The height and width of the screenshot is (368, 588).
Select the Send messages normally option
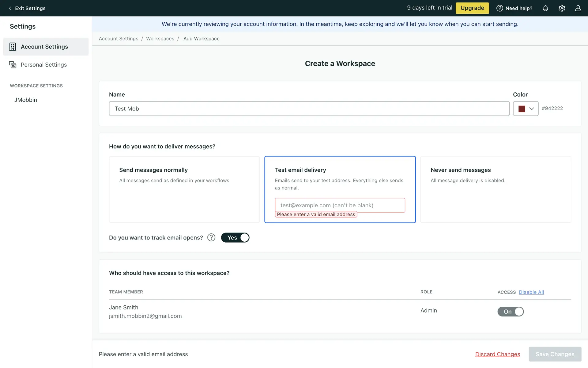[x=184, y=189]
